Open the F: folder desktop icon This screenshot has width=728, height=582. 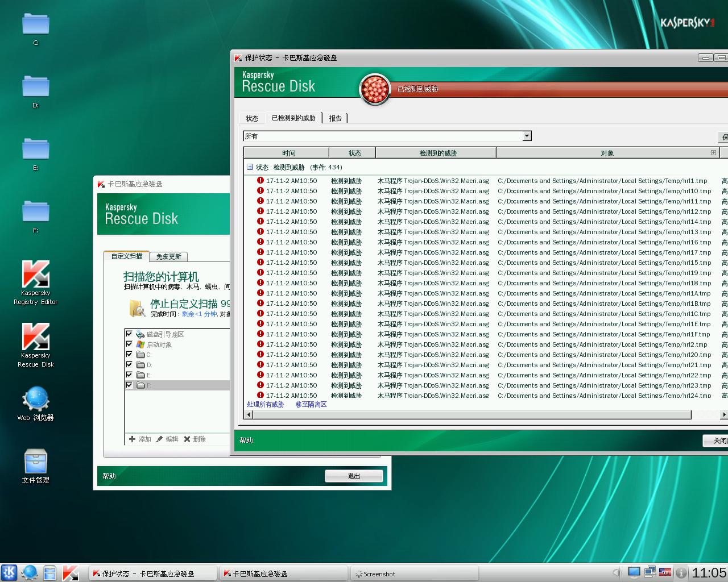[36, 213]
